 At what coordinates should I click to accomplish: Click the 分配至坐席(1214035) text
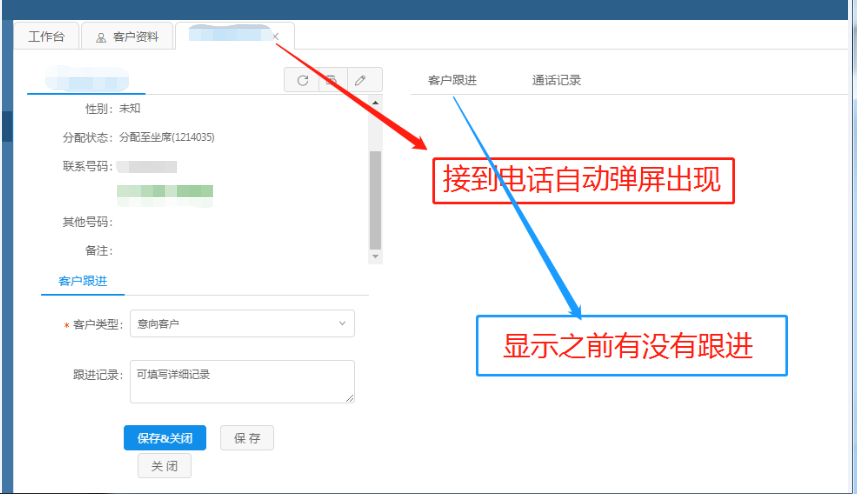(x=167, y=137)
